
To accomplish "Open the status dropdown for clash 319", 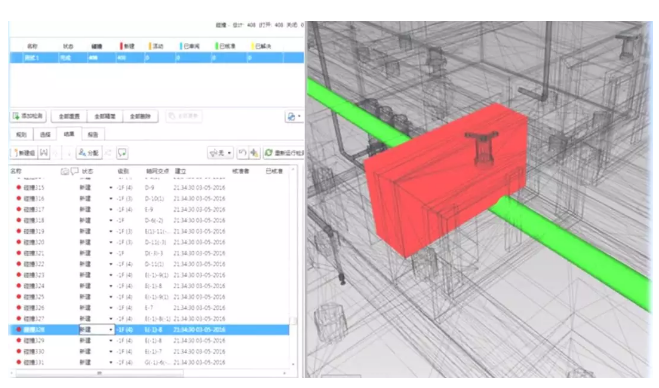I will [111, 231].
